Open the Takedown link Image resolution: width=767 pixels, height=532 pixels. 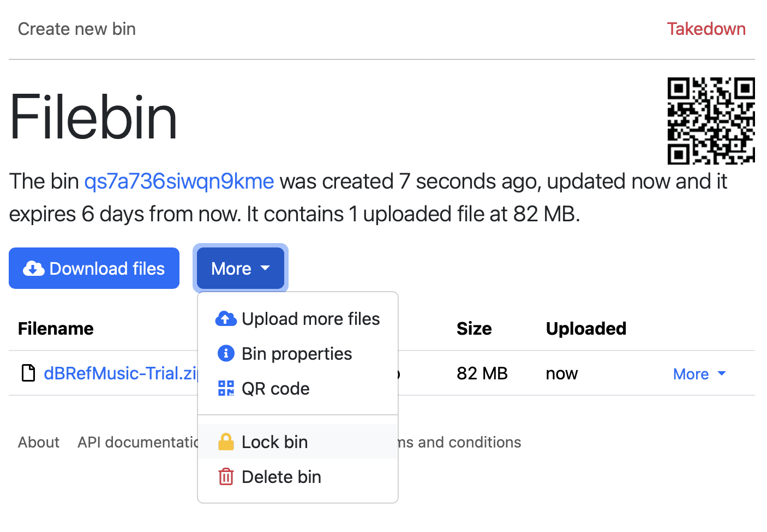pyautogui.click(x=706, y=29)
